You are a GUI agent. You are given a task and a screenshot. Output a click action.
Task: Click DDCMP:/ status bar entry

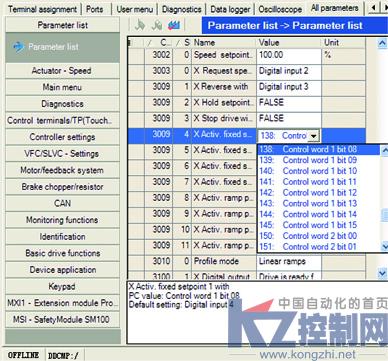[x=63, y=355]
